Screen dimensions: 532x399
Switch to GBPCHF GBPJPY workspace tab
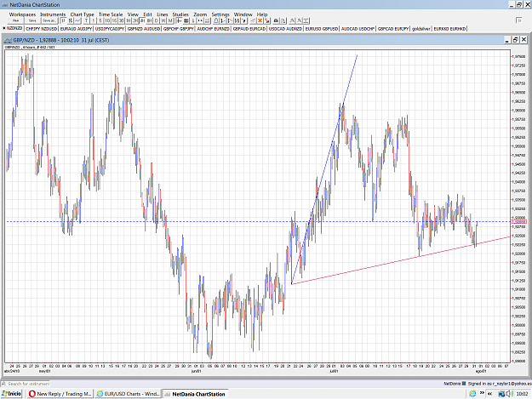pyautogui.click(x=179, y=29)
